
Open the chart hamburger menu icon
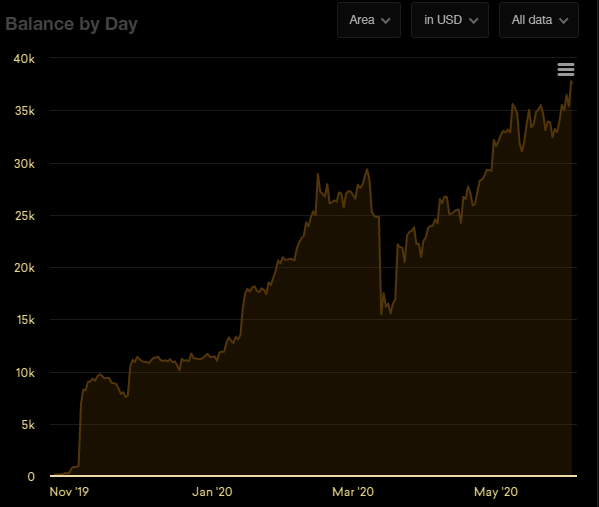coord(566,70)
